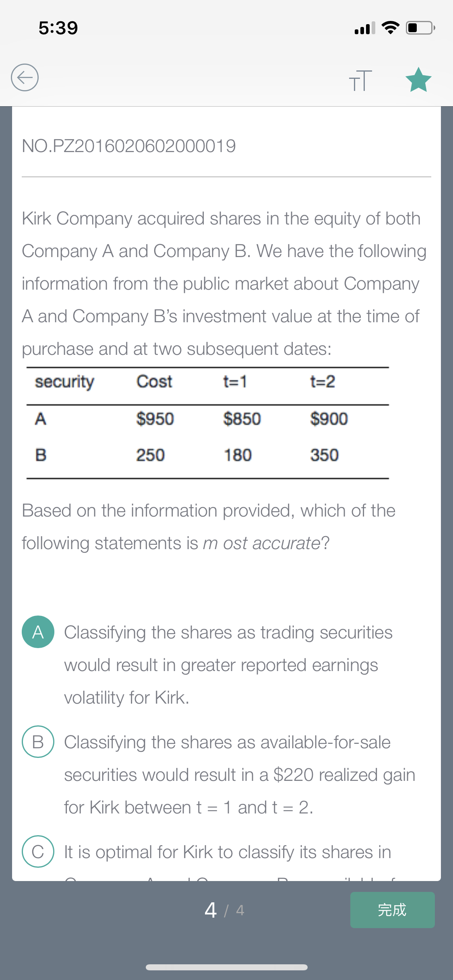The height and width of the screenshot is (980, 453).
Task: Tap the Kirk Company question paragraph
Action: pos(224,284)
